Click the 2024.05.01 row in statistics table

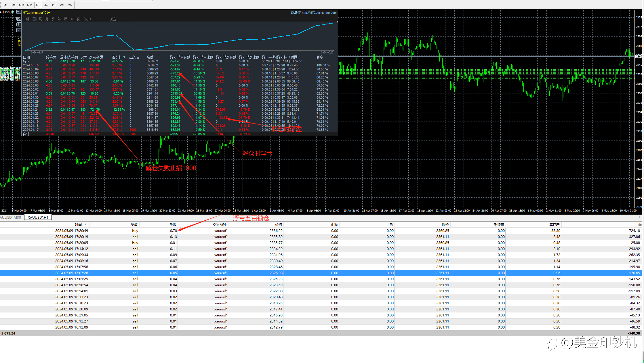pyautogui.click(x=180, y=93)
